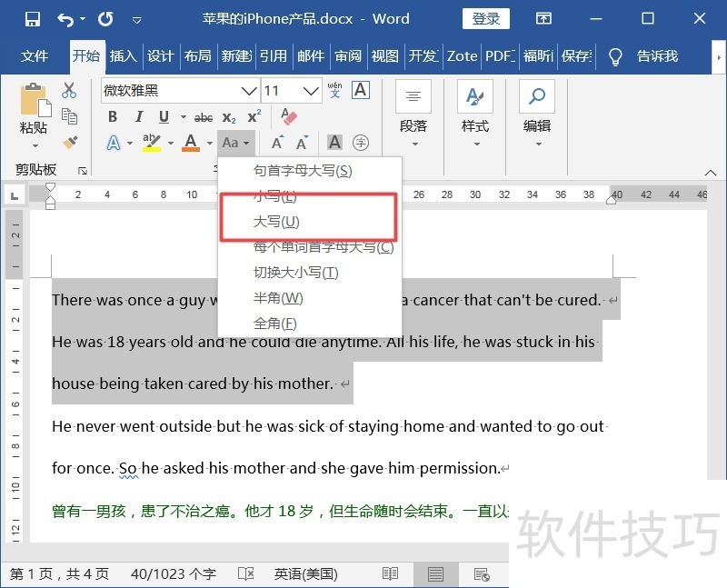The width and height of the screenshot is (727, 588).
Task: Toggle Bold formatting
Action: [113, 116]
